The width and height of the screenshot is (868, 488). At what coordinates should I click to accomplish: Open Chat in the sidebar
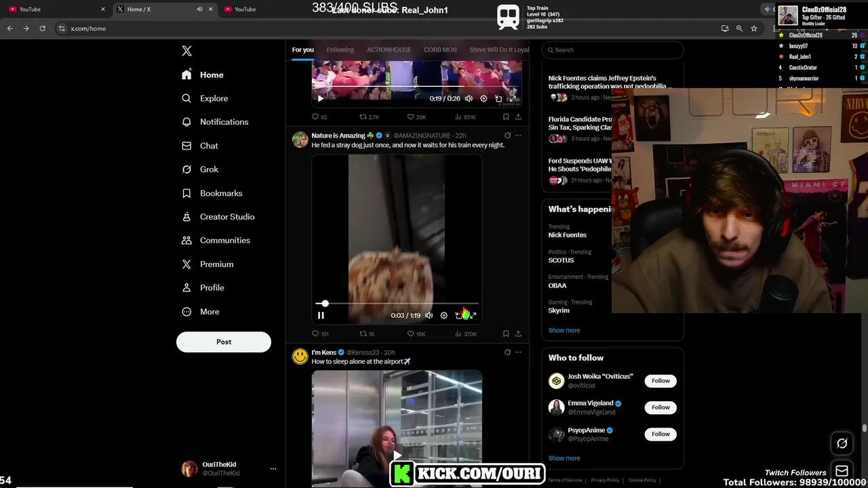pos(200,146)
